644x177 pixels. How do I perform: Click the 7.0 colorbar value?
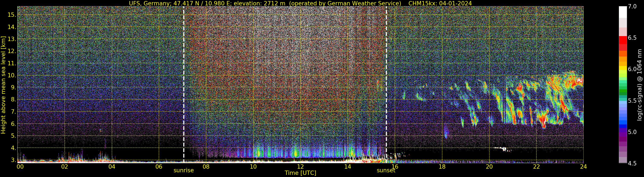coord(632,6)
